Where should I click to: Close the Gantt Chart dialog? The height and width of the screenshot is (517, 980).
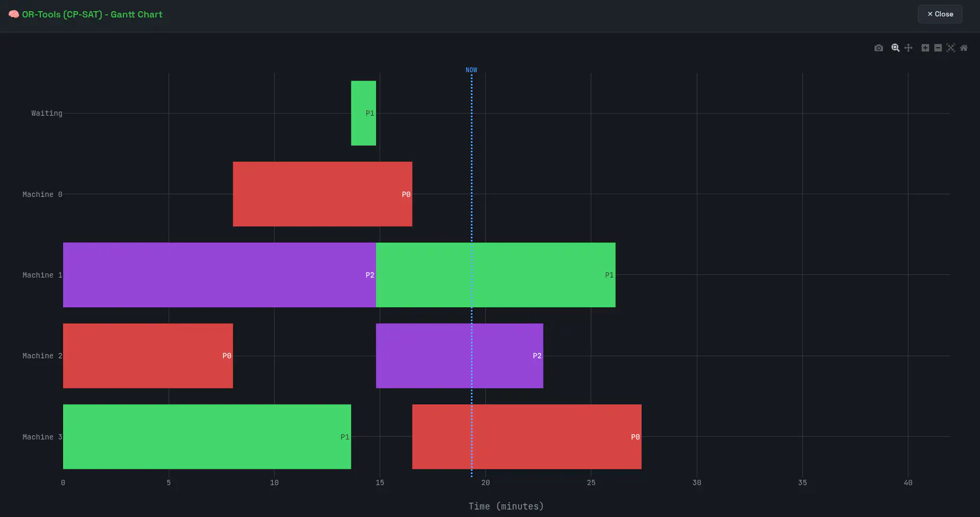(940, 14)
